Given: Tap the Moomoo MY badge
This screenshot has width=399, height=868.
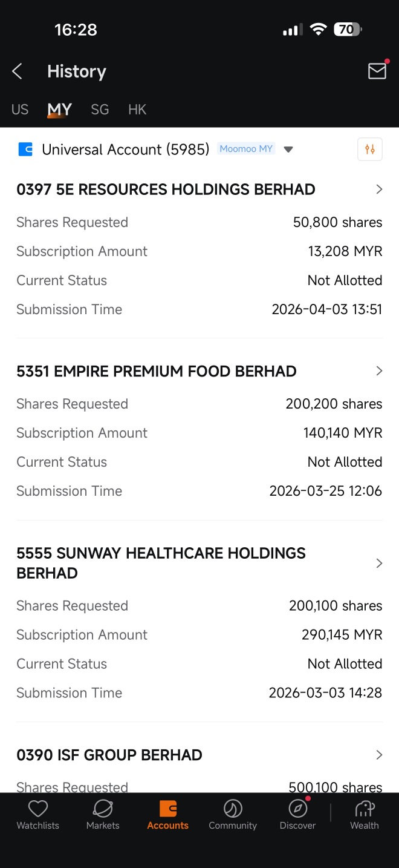Looking at the screenshot, I should click(246, 149).
